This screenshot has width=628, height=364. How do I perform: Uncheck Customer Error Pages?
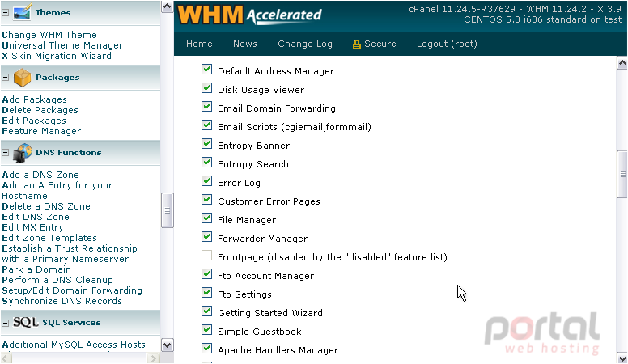206,200
